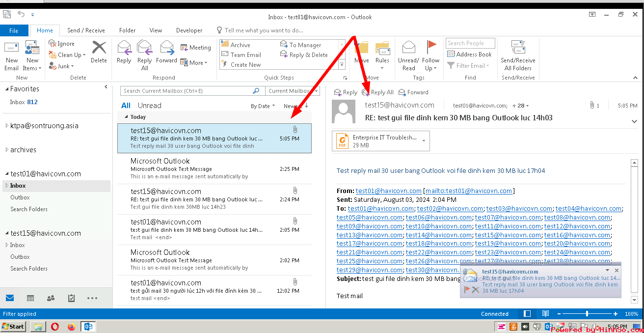
Task: Open the Developer ribbon tab
Action: click(x=189, y=30)
